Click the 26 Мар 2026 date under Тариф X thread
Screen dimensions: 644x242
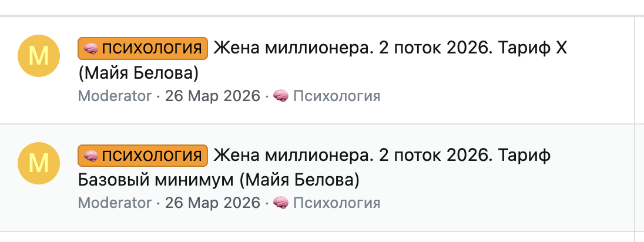pyautogui.click(x=212, y=96)
